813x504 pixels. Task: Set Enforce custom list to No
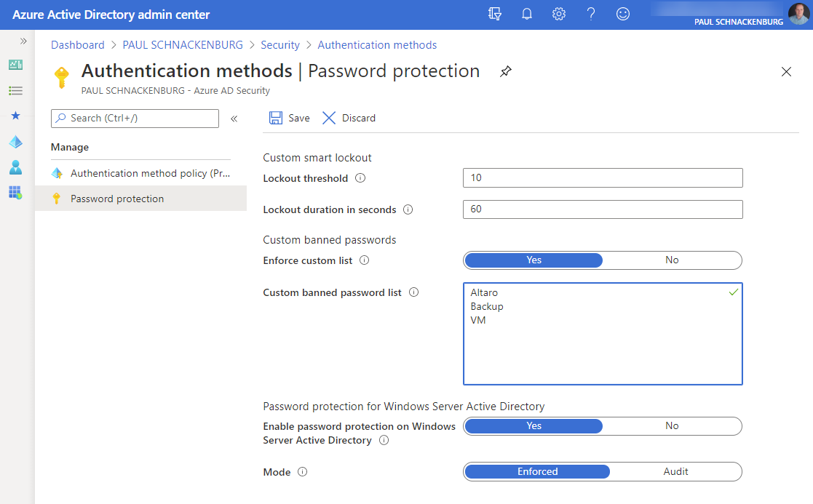(x=672, y=260)
